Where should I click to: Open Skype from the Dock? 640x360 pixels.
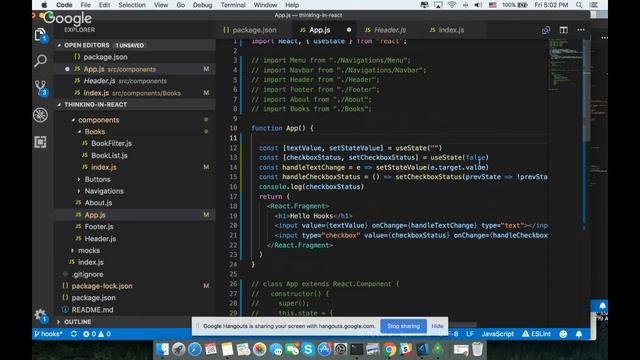coord(308,349)
